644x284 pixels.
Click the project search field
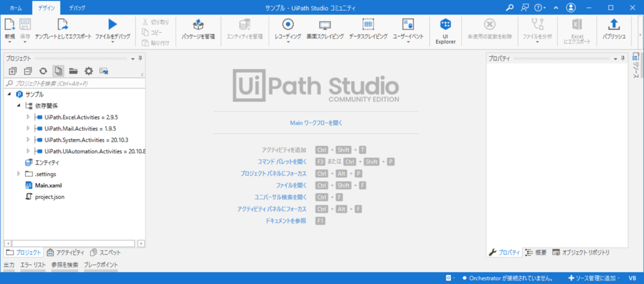(x=74, y=84)
